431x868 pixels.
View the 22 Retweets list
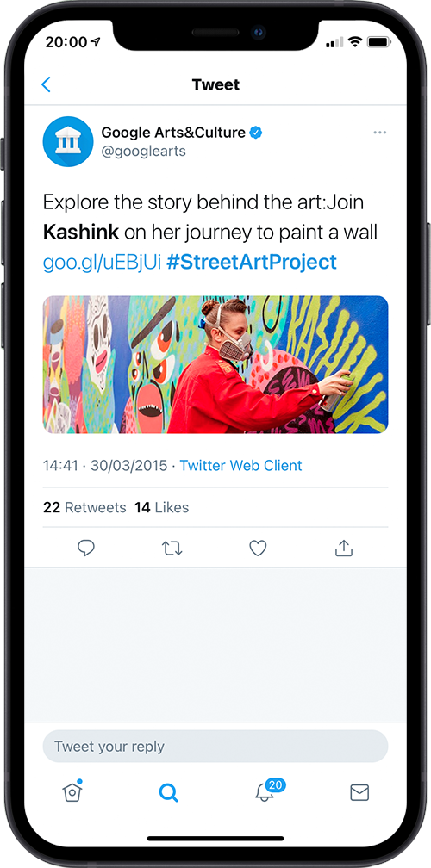coord(84,508)
